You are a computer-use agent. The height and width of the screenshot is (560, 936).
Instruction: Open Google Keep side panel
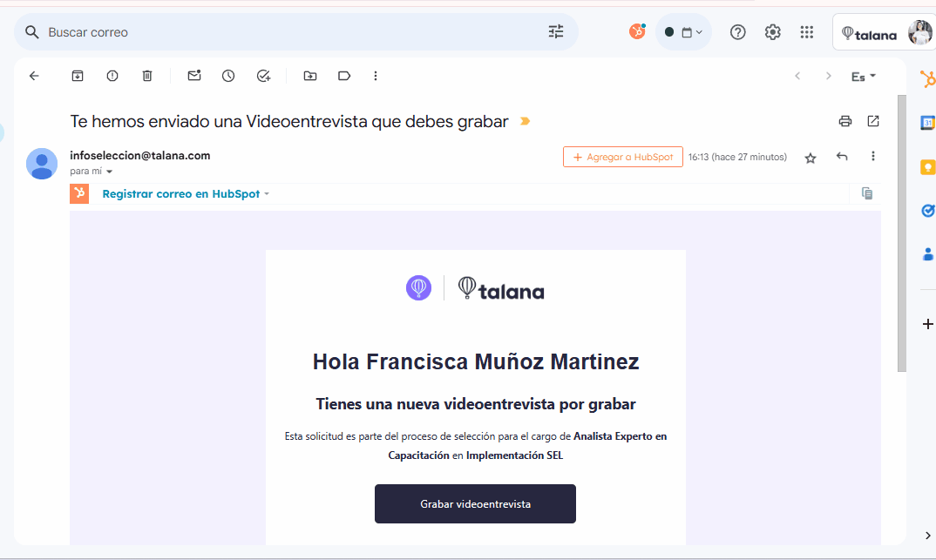tap(927, 167)
